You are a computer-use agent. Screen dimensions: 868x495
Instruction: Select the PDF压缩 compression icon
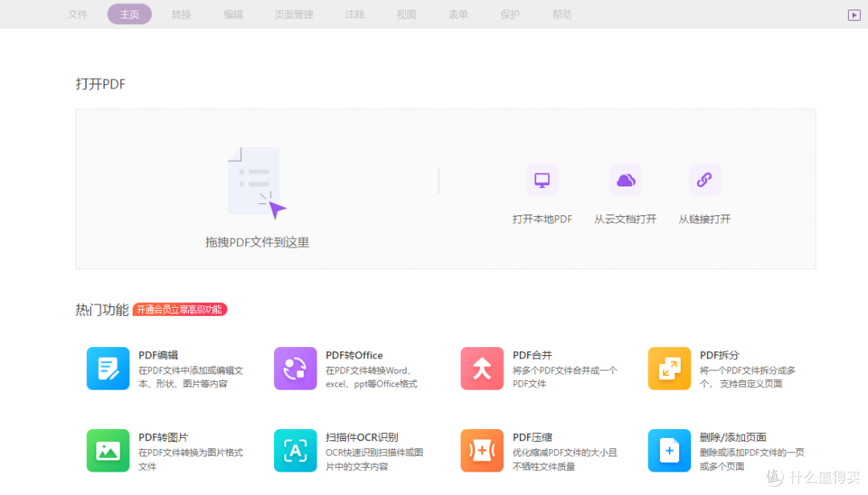coord(481,450)
